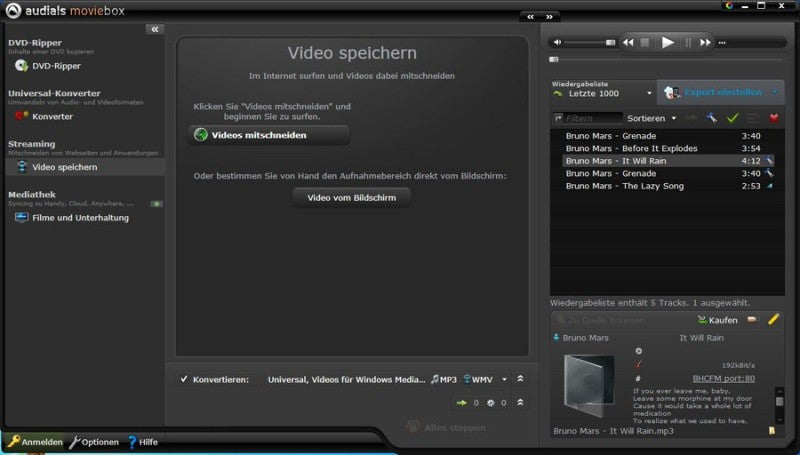
Task: Click the Export einstellen link
Action: click(723, 92)
